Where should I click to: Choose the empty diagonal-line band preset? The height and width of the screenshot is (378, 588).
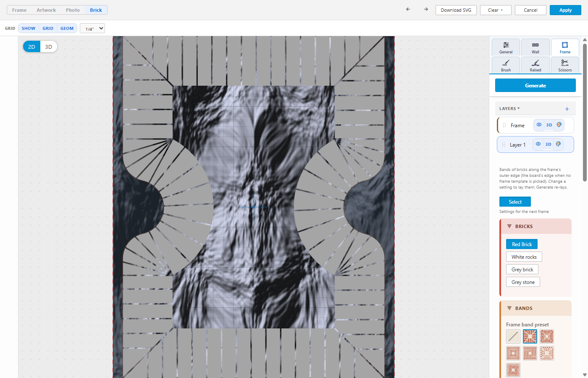513,336
